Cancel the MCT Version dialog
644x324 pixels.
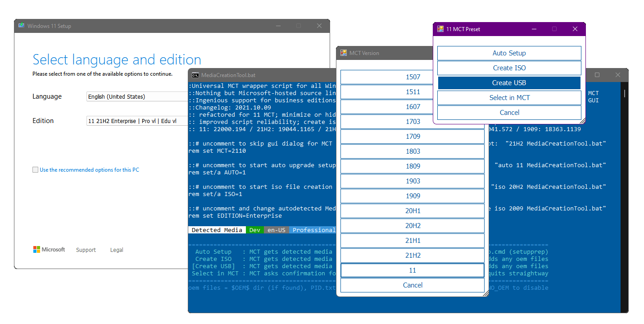pyautogui.click(x=413, y=285)
